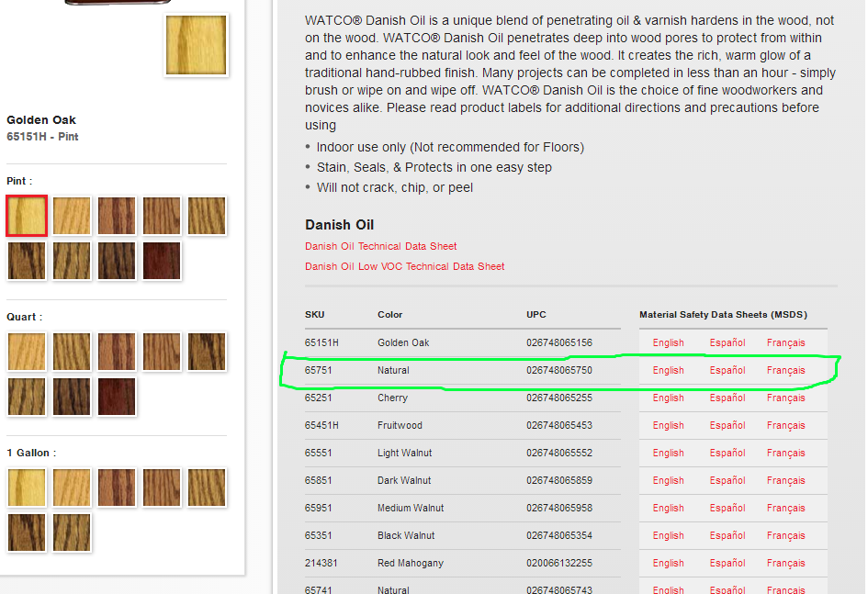Pick the third swatch in the Pint section
The width and height of the screenshot is (868, 594).
117,216
